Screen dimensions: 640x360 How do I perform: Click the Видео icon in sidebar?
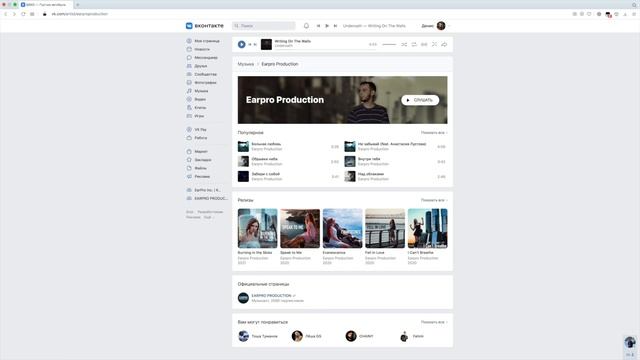tap(189, 99)
